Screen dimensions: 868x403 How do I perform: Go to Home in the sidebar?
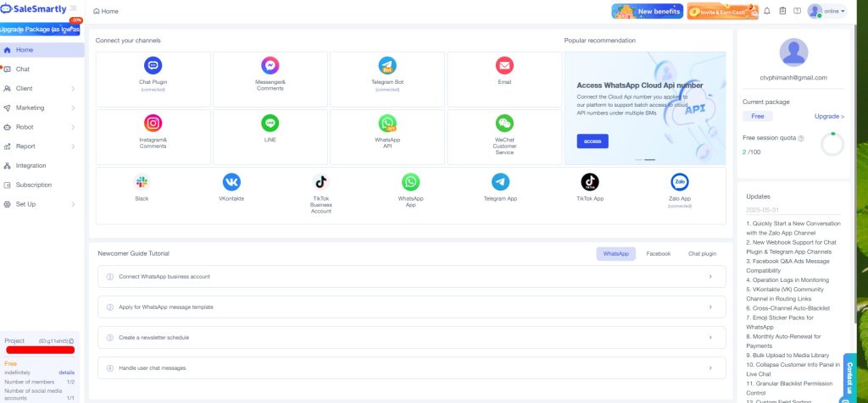tap(42, 50)
